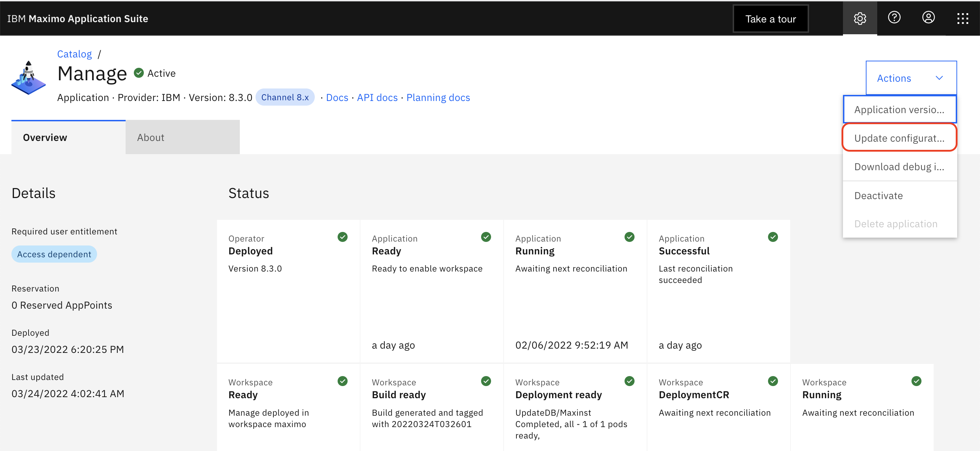
Task: Choose Application version menu item
Action: tap(899, 110)
